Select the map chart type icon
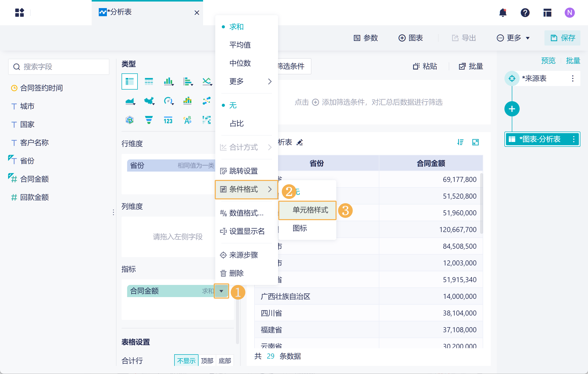The image size is (588, 374). pos(149,101)
